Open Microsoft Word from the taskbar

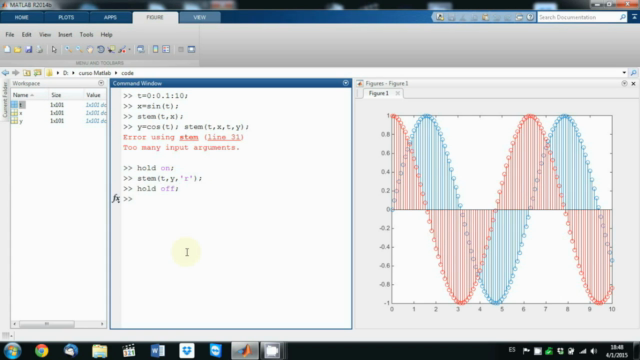pyautogui.click(x=158, y=351)
